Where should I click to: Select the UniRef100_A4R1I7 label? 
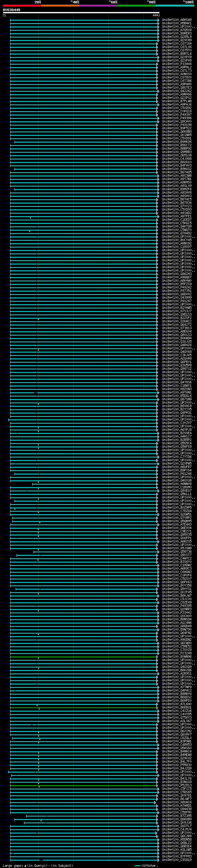[176, 436]
